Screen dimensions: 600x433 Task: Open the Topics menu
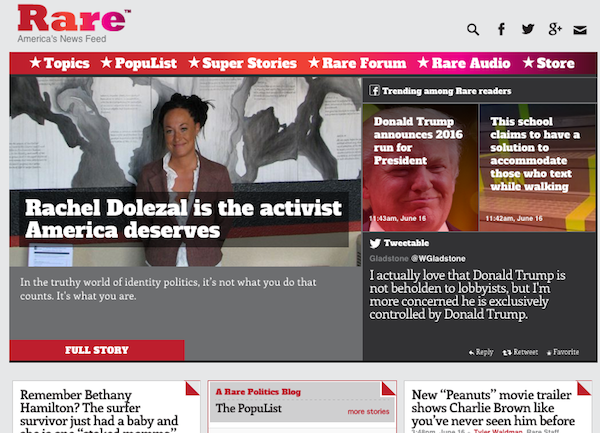pyautogui.click(x=59, y=63)
